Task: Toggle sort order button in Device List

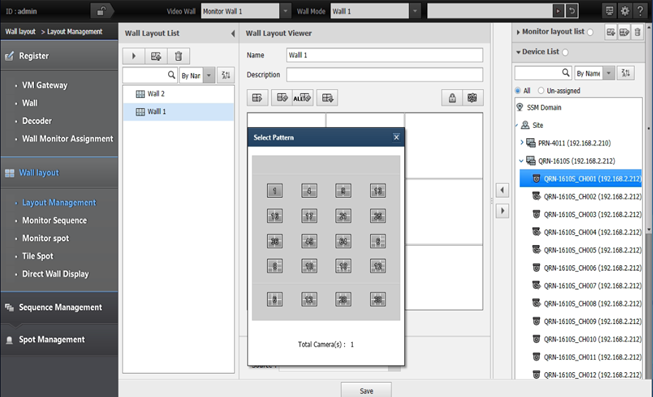Action: pyautogui.click(x=626, y=73)
